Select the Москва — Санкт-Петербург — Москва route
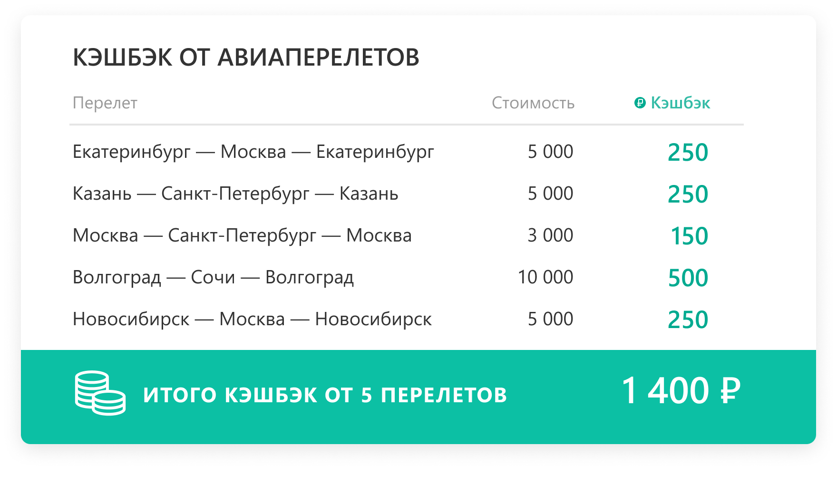This screenshot has height=504, width=837. pos(242,235)
